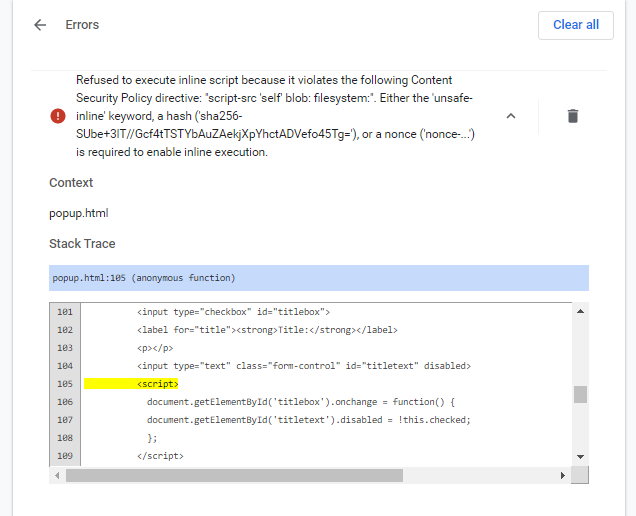Image resolution: width=636 pixels, height=516 pixels.
Task: Click the code pane scroll down arrow
Action: (x=580, y=457)
